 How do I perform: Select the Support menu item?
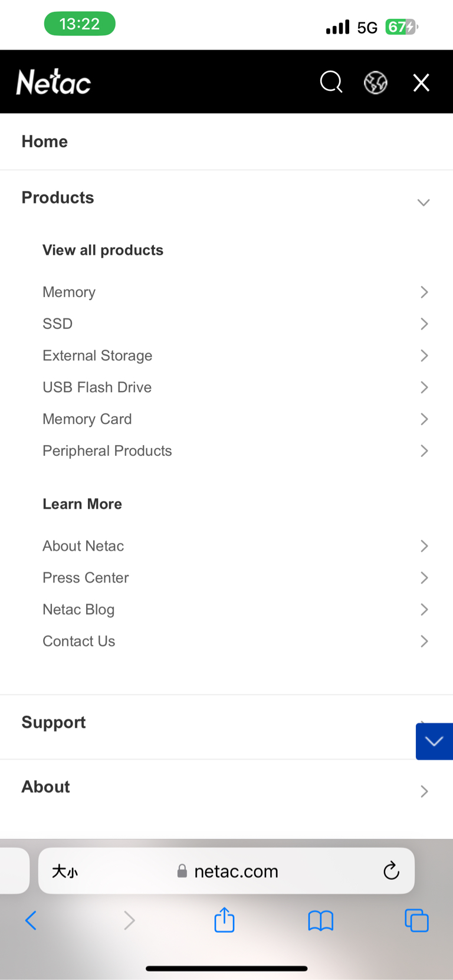point(54,722)
